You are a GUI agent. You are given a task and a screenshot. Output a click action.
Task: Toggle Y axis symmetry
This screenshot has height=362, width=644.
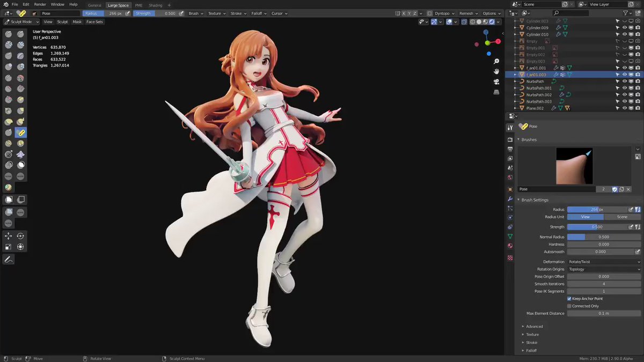pyautogui.click(x=409, y=13)
